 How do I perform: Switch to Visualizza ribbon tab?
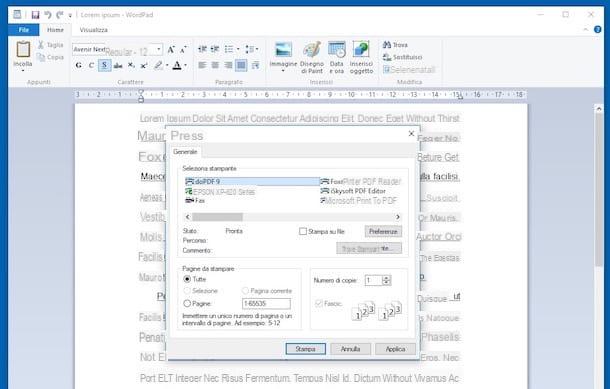94,30
